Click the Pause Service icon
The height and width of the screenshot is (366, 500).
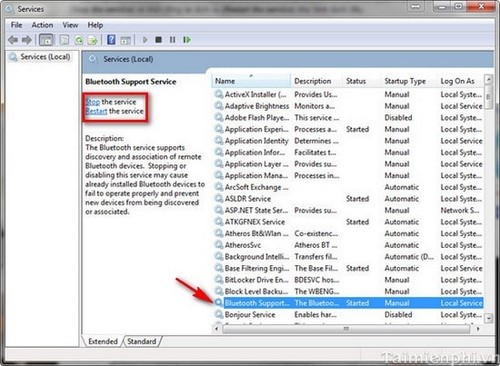(x=172, y=40)
